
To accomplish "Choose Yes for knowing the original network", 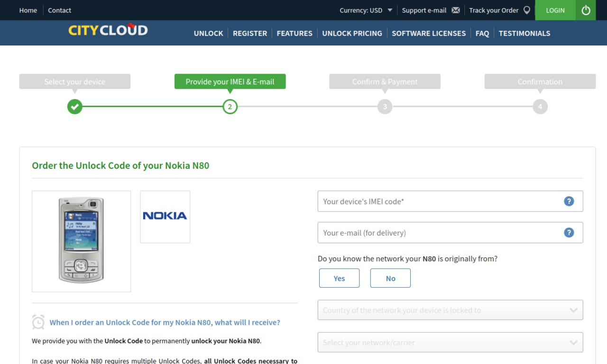I will tap(339, 278).
